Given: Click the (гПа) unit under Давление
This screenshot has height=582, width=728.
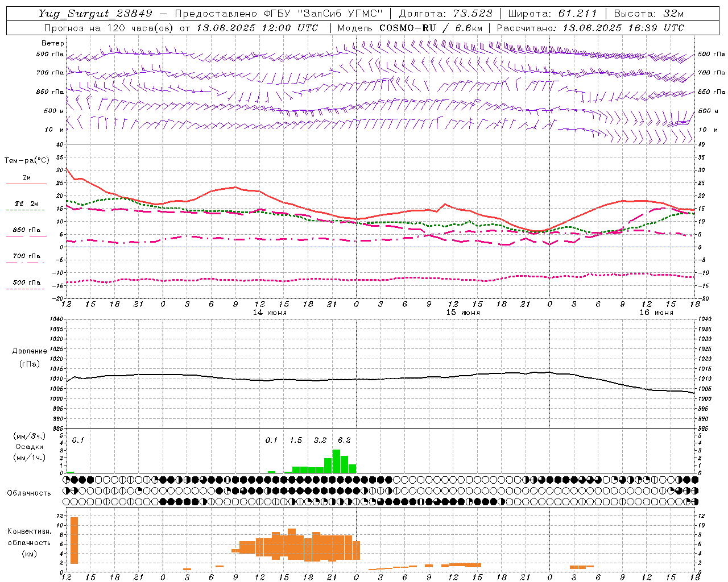Looking at the screenshot, I should 30,364.
